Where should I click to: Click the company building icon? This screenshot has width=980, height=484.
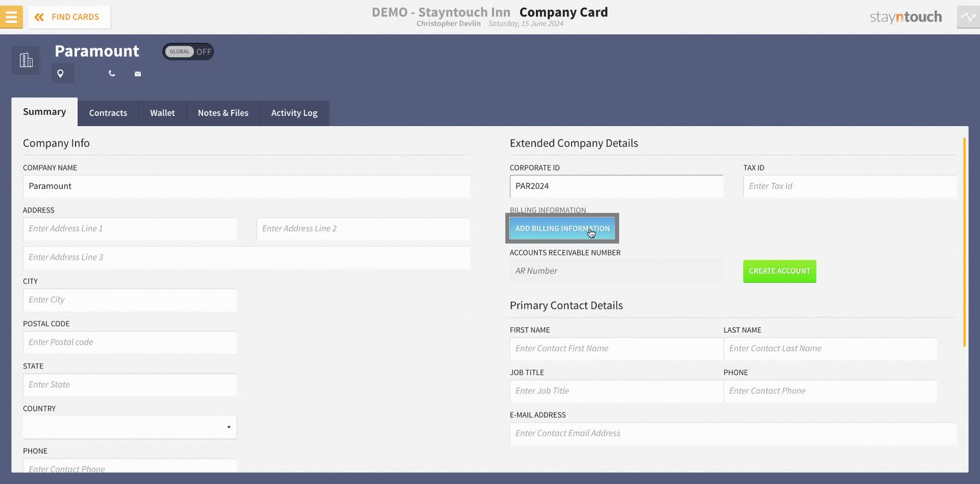click(26, 60)
